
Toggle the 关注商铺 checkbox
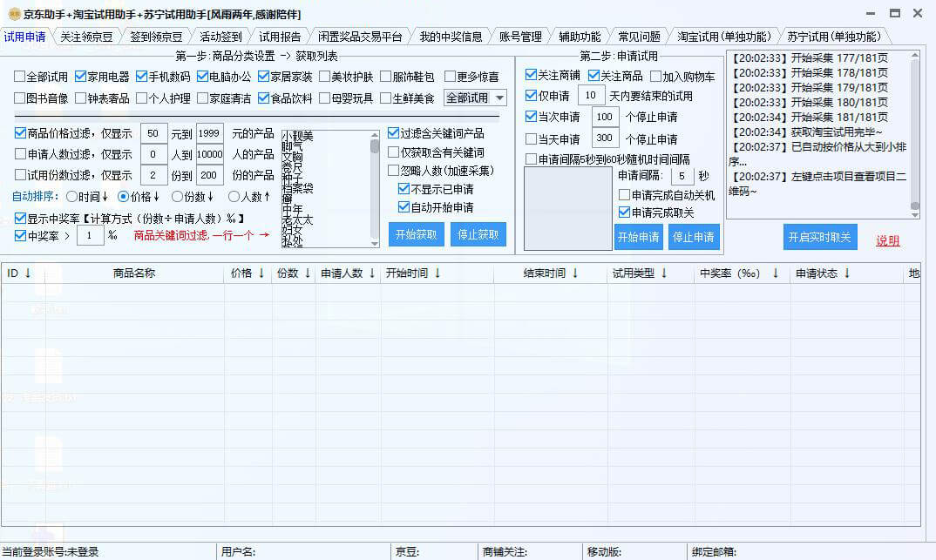(x=531, y=75)
